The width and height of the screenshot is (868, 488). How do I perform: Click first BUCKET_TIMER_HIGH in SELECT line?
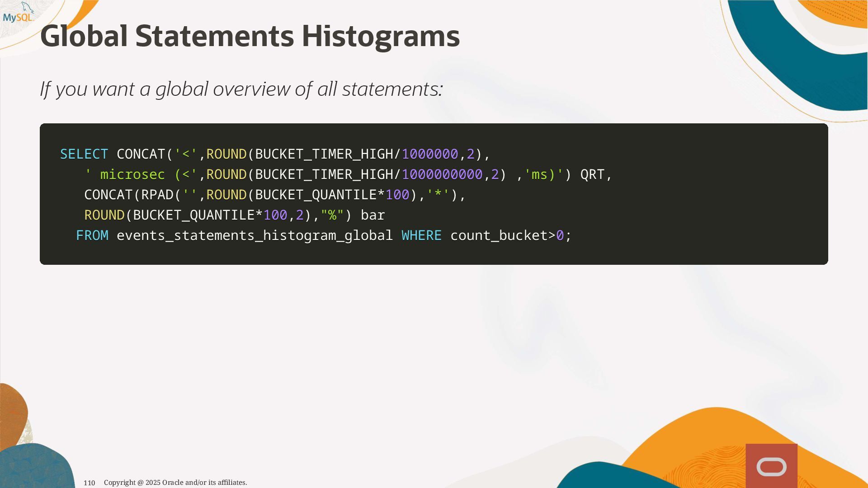tap(324, 155)
